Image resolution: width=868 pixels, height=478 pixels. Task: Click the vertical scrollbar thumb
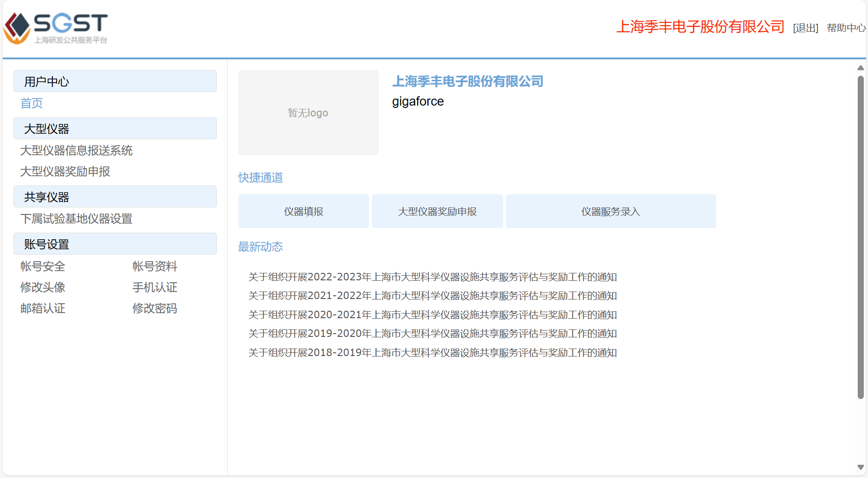[861, 237]
